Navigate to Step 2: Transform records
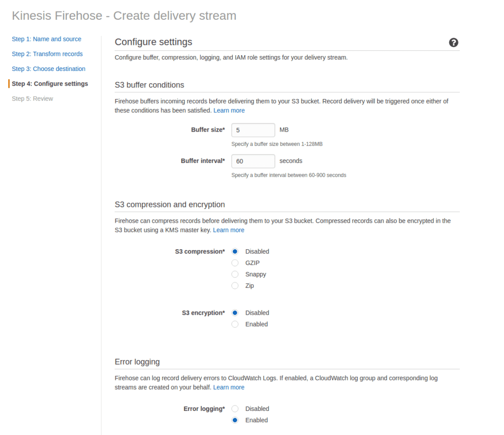 pyautogui.click(x=47, y=54)
